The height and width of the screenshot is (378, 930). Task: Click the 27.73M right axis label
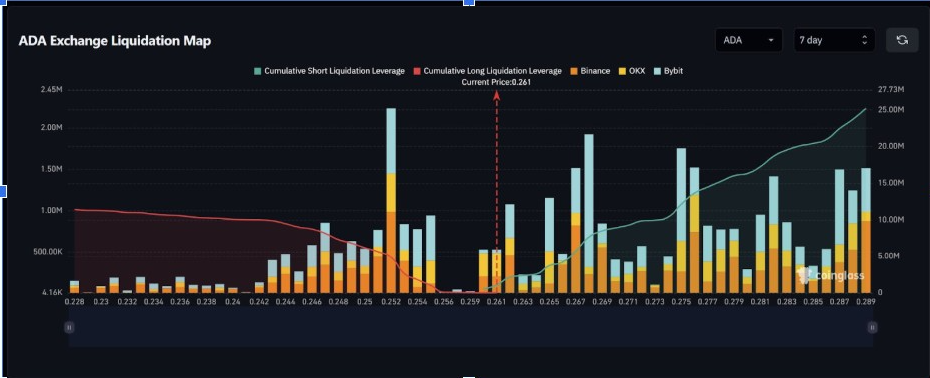tap(891, 90)
